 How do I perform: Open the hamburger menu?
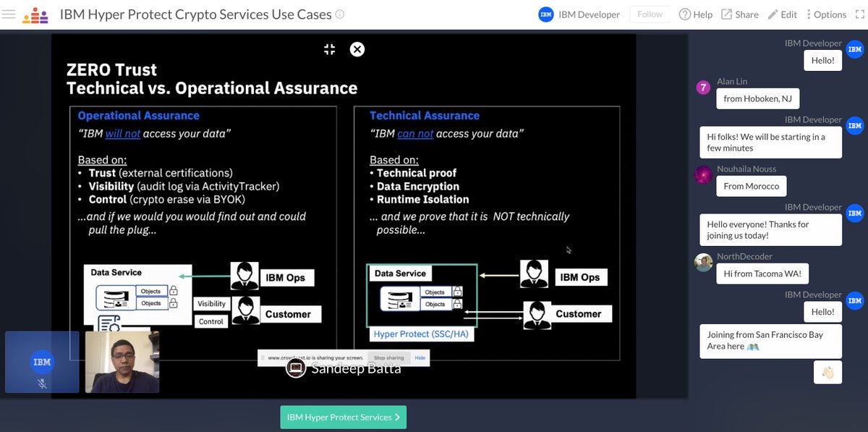click(9, 14)
